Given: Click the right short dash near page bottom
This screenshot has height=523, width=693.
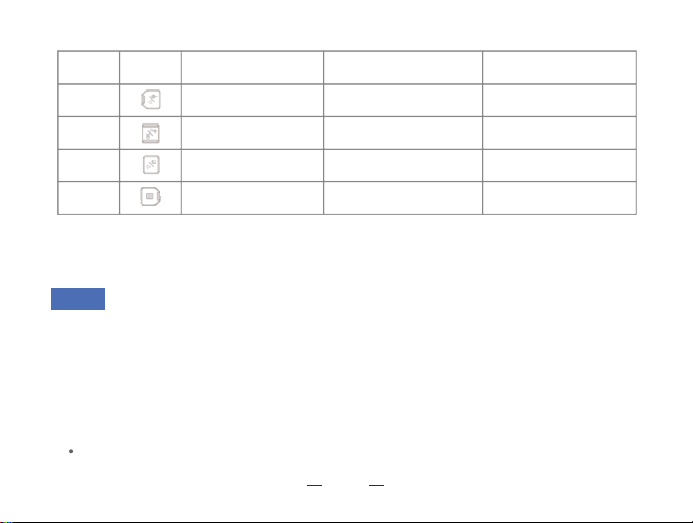Looking at the screenshot, I should point(377,485).
